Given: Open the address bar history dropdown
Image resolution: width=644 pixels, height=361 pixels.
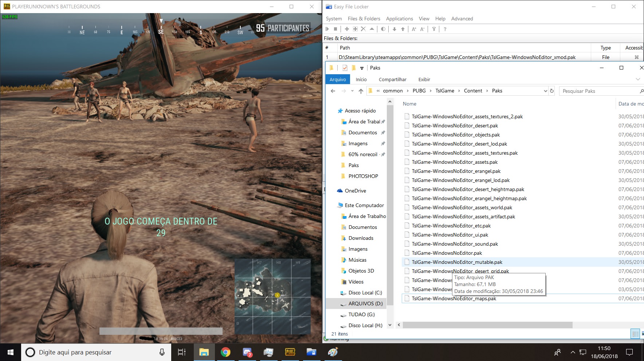Looking at the screenshot, I should (x=545, y=91).
